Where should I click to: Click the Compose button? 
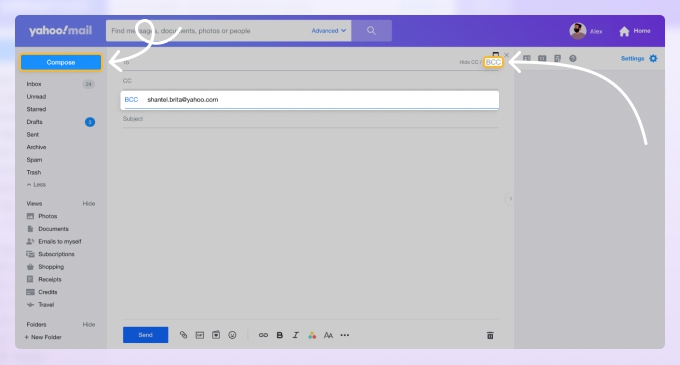61,62
